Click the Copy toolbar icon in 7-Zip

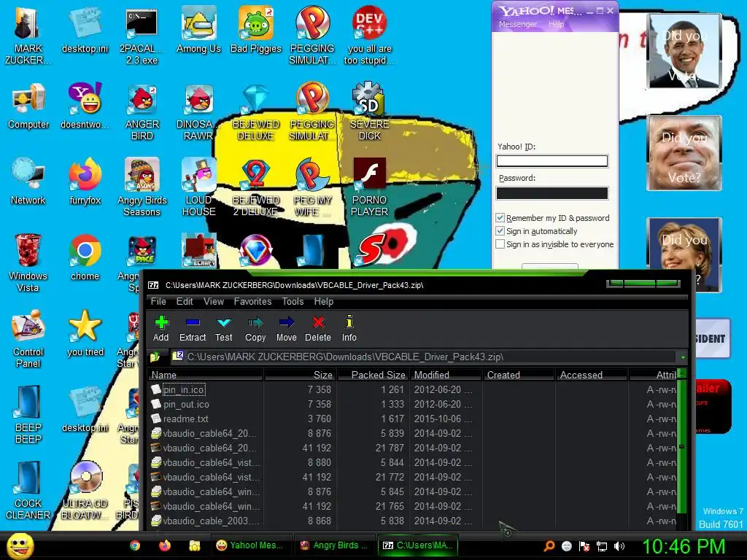pos(255,329)
